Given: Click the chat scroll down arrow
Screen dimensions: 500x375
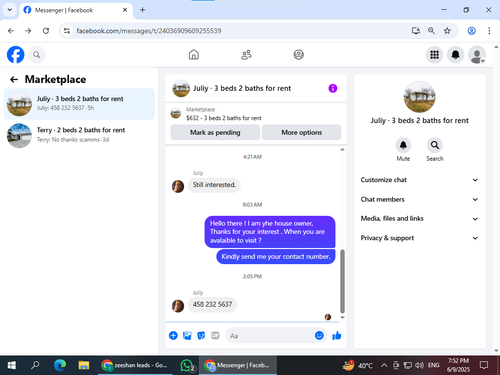Looking at the screenshot, I should click(342, 318).
